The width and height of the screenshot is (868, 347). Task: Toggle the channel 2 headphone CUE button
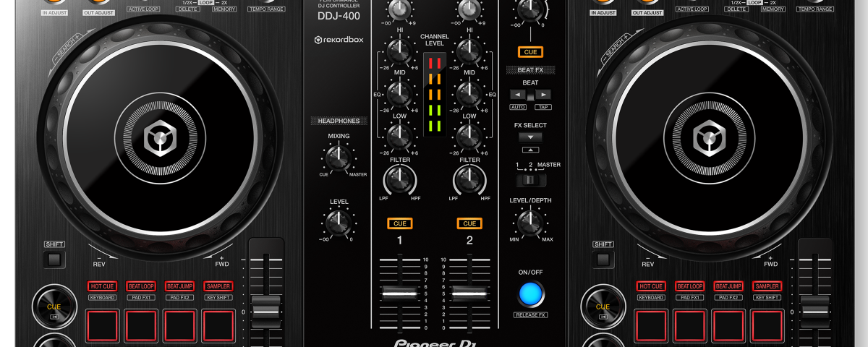click(x=469, y=223)
